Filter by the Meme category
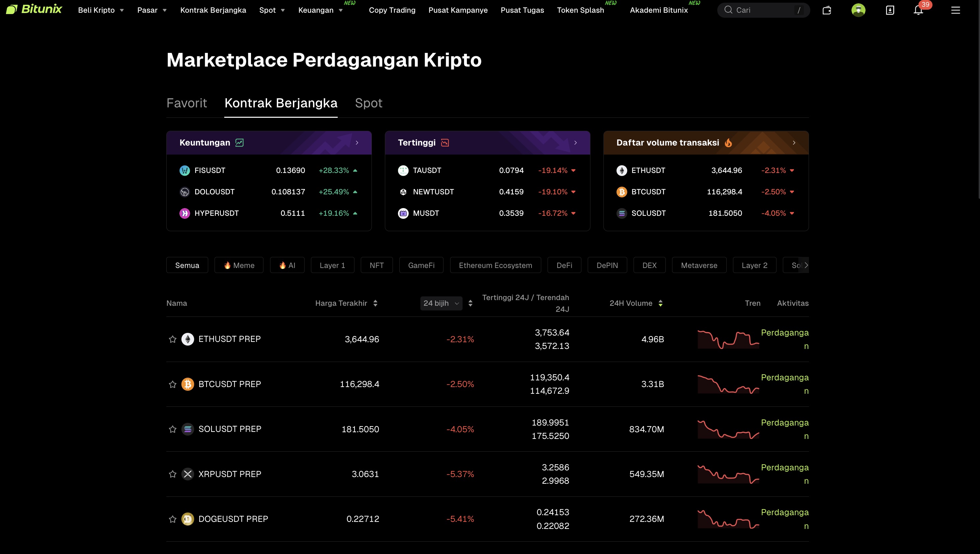 [x=239, y=265]
